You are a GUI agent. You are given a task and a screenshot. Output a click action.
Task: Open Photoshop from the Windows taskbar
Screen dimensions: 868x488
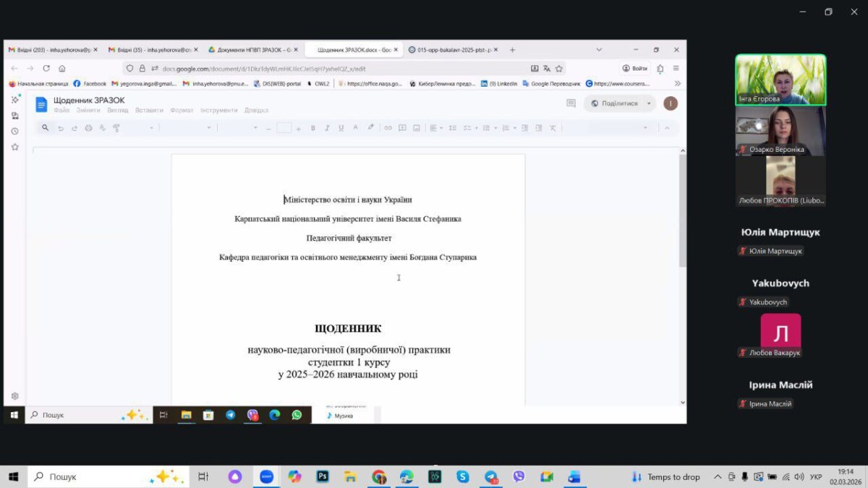(323, 476)
